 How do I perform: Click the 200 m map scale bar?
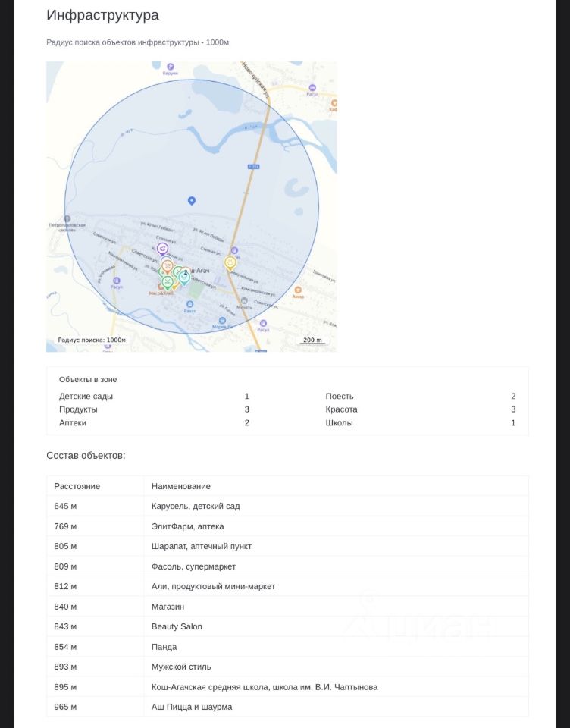coord(312,340)
